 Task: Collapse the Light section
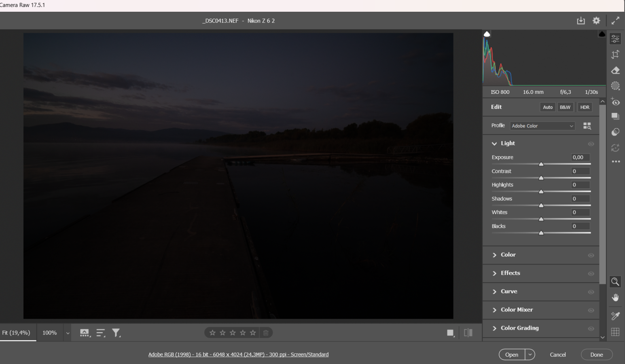click(494, 144)
